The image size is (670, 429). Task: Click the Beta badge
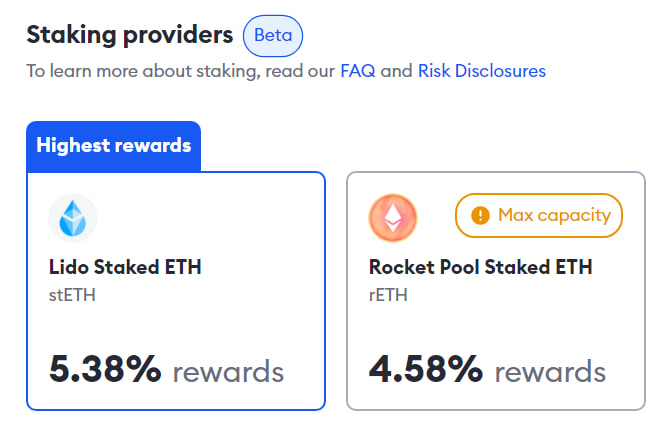[273, 35]
